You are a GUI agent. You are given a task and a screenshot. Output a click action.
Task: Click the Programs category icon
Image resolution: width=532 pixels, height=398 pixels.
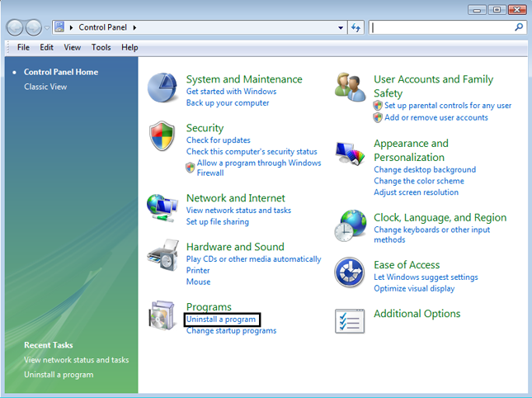click(162, 315)
